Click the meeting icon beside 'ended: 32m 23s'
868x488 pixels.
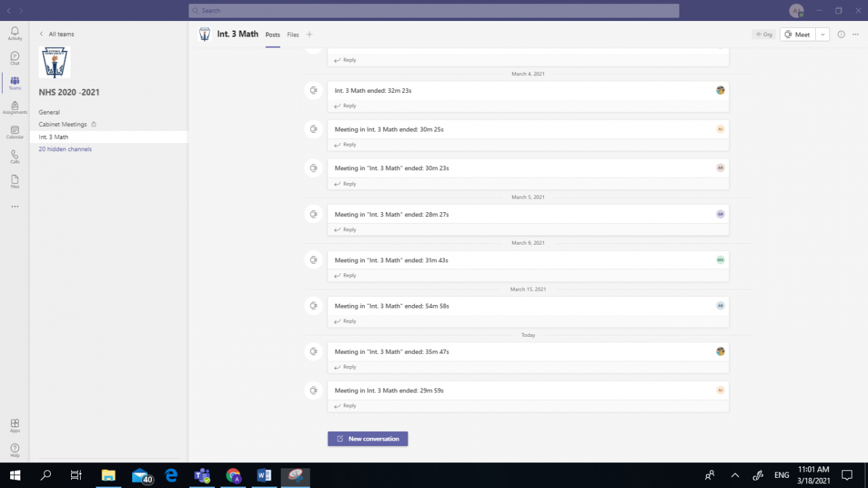pos(313,90)
